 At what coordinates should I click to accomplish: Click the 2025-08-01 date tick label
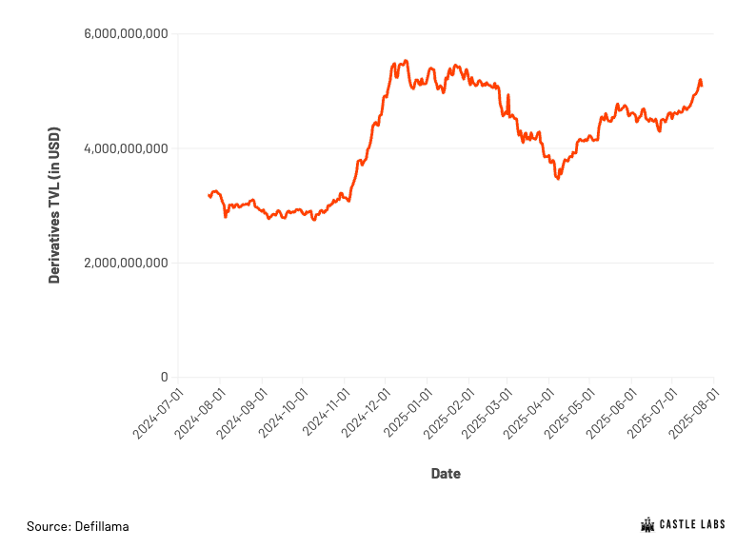(x=694, y=414)
